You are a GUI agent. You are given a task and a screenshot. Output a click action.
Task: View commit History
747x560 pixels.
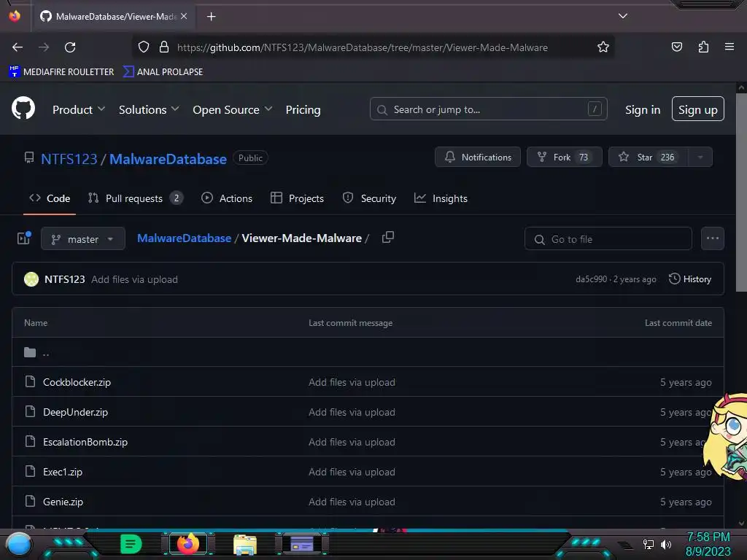click(x=690, y=279)
